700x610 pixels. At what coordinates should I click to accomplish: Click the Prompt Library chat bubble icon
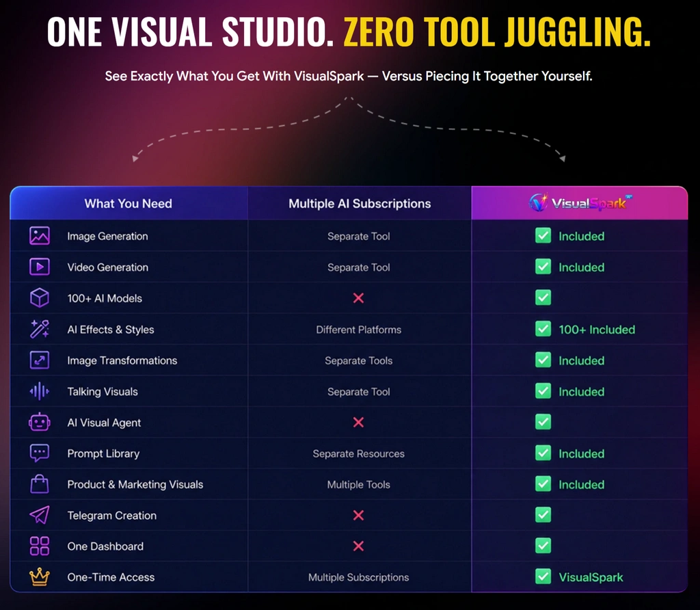(39, 453)
